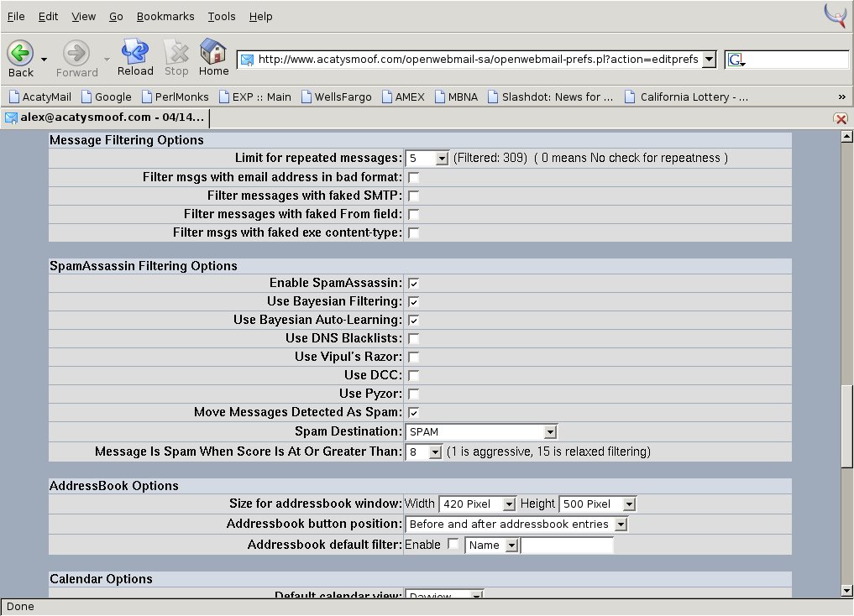Open the Forward history dropdown arrow
This screenshot has height=616, width=854.
coord(107,60)
